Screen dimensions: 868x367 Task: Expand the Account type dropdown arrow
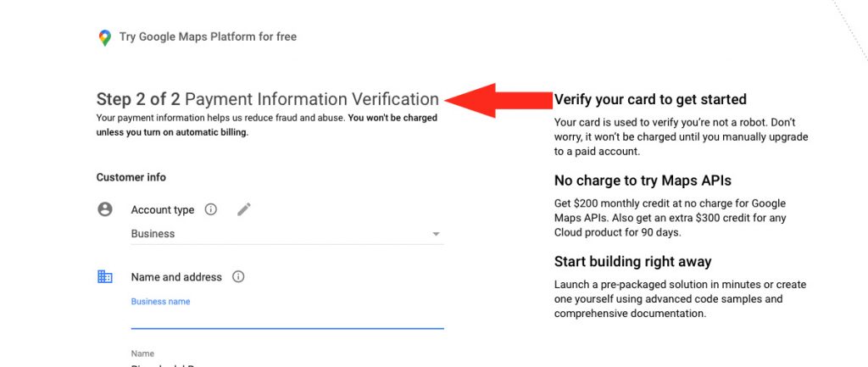tap(437, 234)
